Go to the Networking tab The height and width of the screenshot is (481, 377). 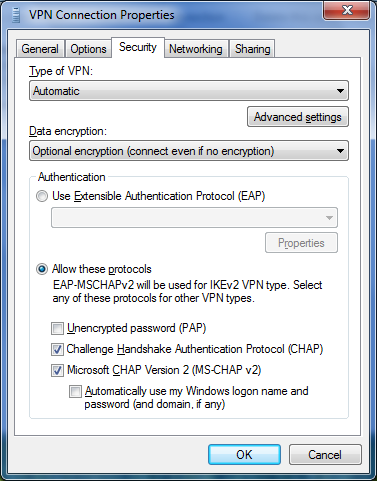(x=196, y=49)
